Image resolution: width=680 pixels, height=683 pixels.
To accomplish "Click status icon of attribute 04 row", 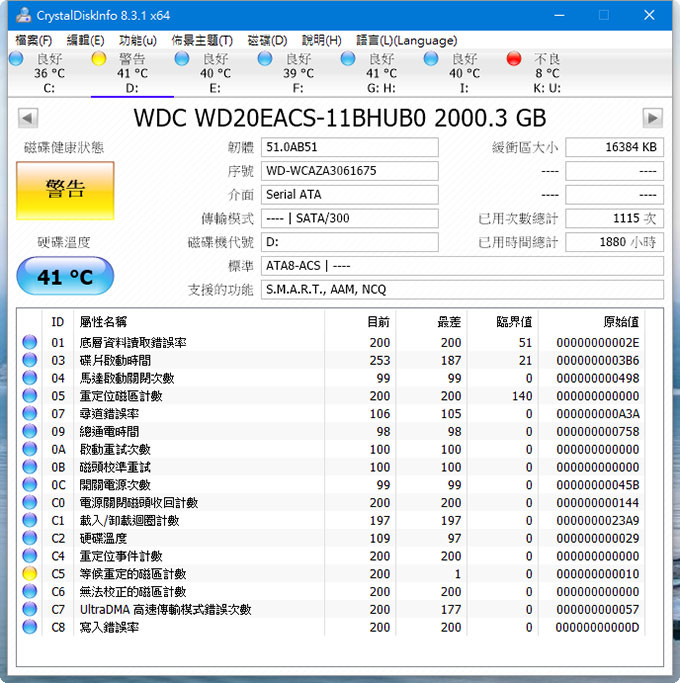I will point(30,378).
